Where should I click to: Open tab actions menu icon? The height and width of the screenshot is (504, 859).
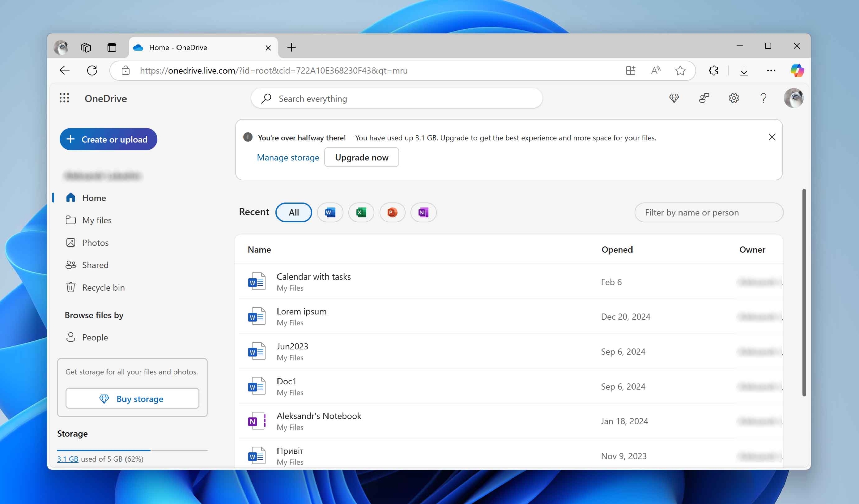(112, 47)
